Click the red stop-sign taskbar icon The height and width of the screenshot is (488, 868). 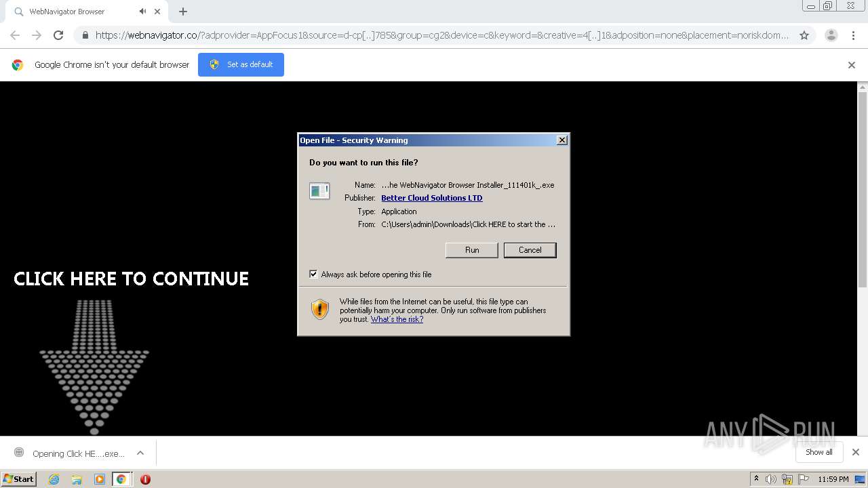pos(145,479)
